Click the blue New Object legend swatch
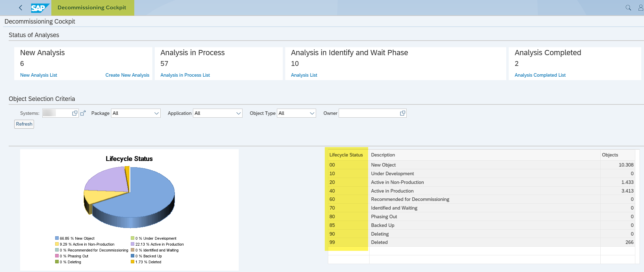Image resolution: width=644 pixels, height=272 pixels. (57, 238)
